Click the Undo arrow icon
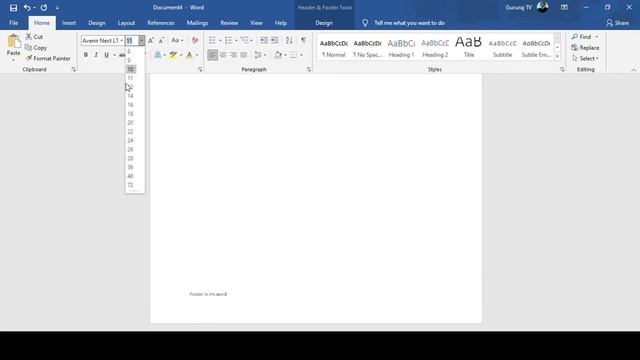 (x=27, y=8)
